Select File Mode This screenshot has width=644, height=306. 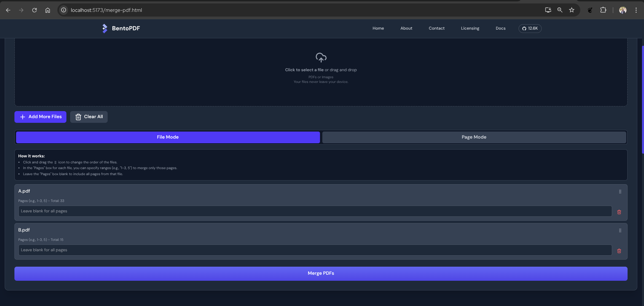[168, 137]
